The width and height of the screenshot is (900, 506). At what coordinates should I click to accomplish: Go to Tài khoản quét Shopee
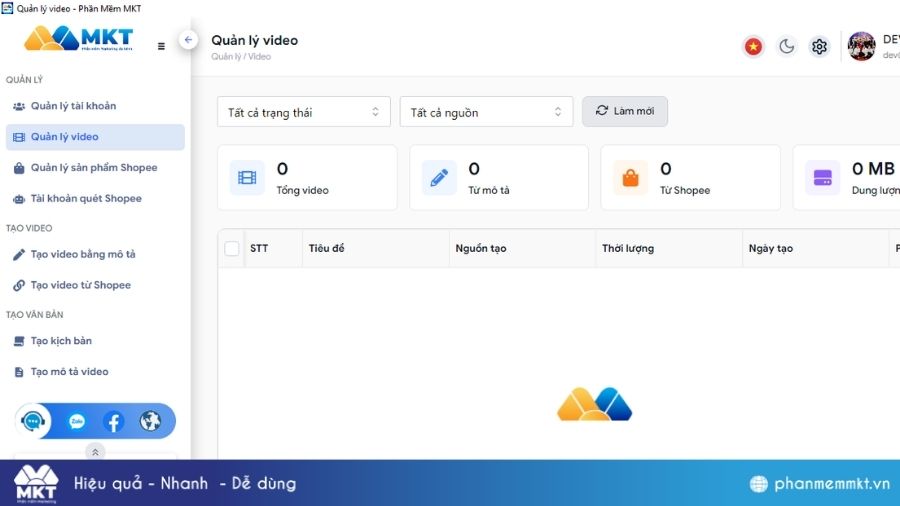pyautogui.click(x=95, y=199)
